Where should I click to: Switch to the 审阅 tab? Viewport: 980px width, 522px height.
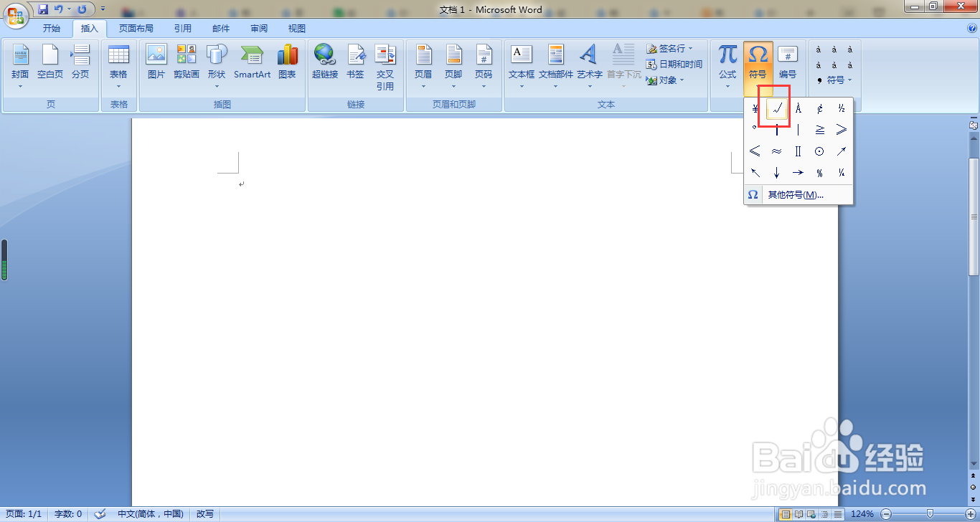coord(259,28)
